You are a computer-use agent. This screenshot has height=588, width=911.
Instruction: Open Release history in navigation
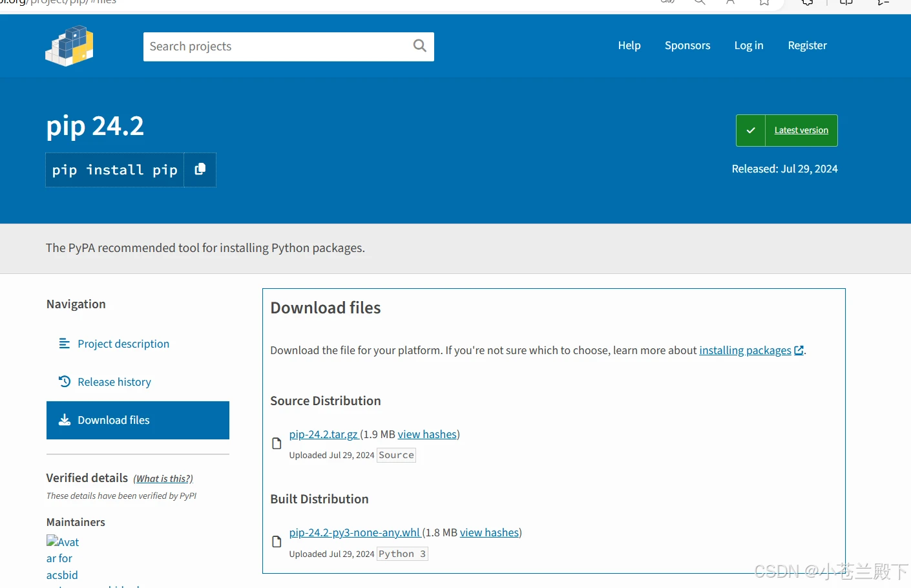(114, 382)
